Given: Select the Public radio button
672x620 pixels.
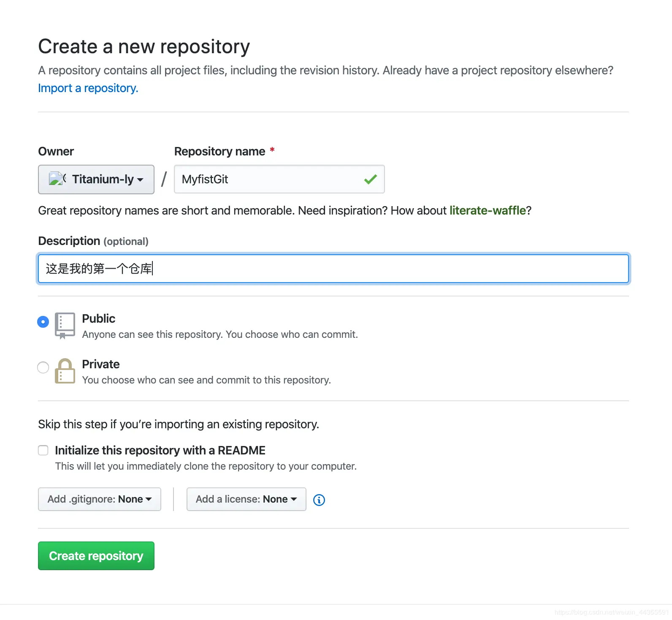Looking at the screenshot, I should click(43, 322).
